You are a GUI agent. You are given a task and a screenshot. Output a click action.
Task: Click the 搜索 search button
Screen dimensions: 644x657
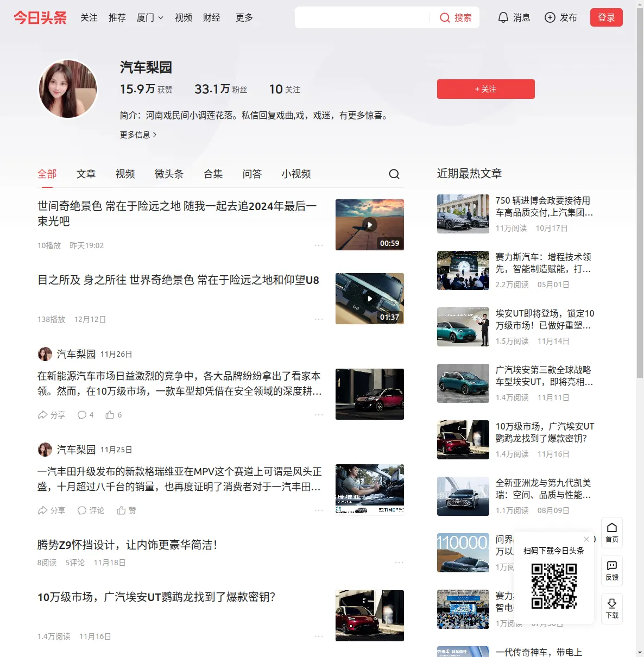456,17
